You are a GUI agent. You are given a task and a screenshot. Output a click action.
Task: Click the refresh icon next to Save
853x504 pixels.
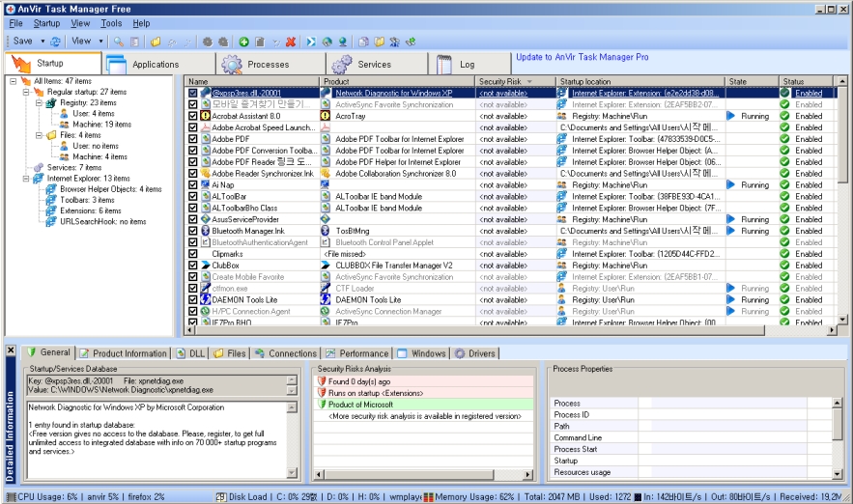click(x=55, y=42)
